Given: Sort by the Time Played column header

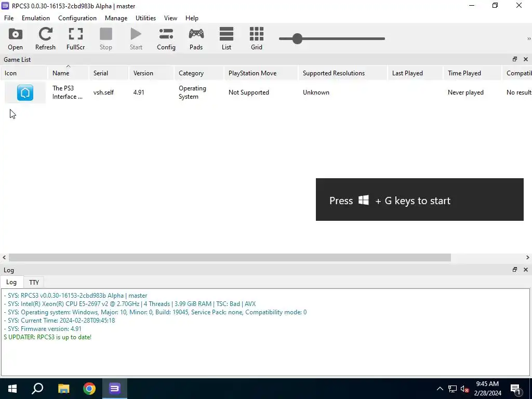Looking at the screenshot, I should [472, 73].
